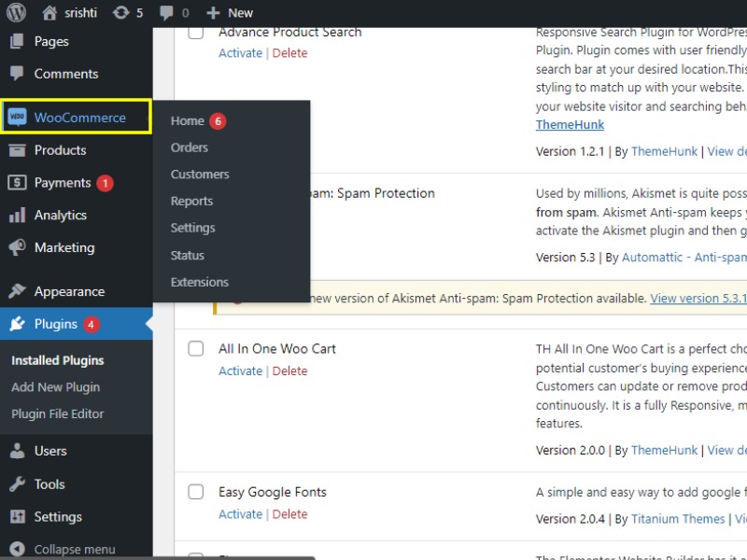Click the Pages sidebar icon
This screenshot has height=560, width=747.
point(17,41)
